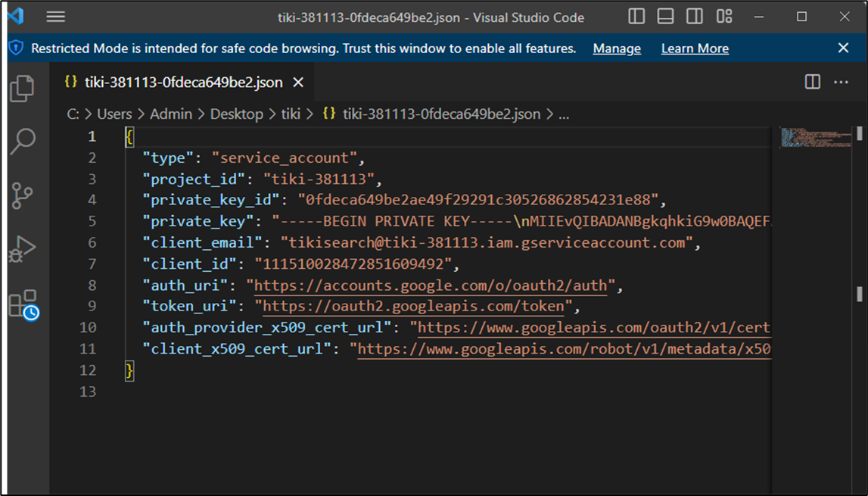Open the Search view icon
This screenshot has height=496, width=868.
22,142
